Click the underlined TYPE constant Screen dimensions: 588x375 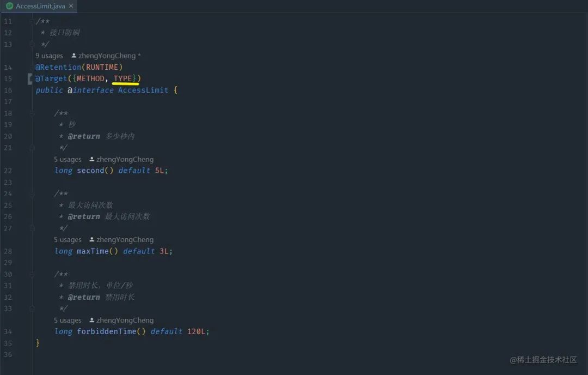click(122, 78)
